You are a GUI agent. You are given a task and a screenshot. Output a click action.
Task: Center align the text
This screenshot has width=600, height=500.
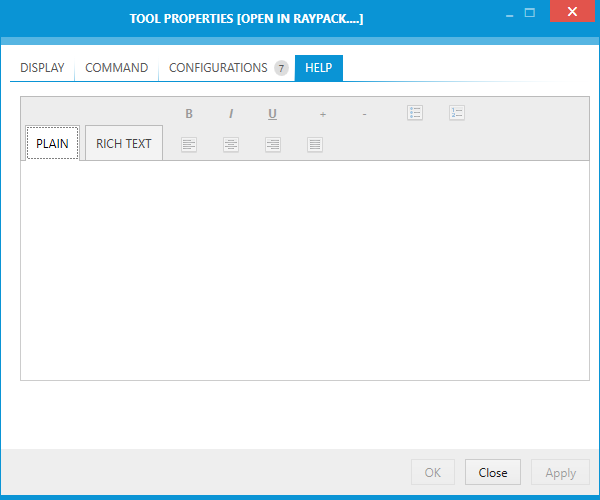(231, 145)
